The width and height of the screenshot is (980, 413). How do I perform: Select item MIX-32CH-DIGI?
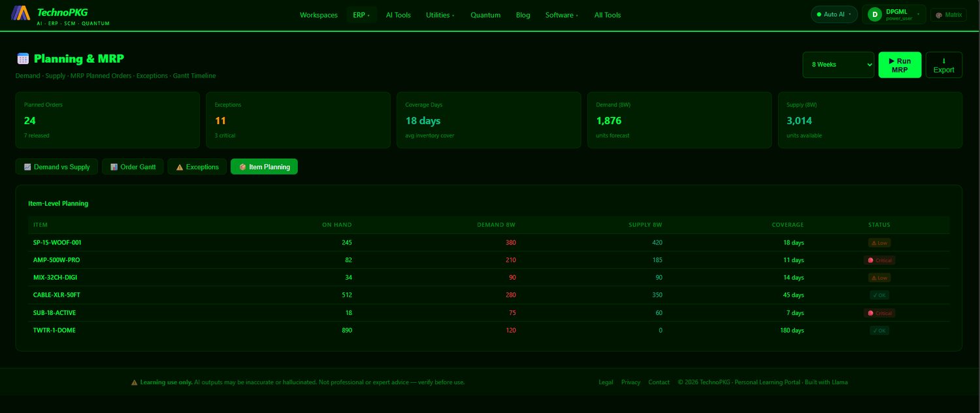[x=55, y=278]
